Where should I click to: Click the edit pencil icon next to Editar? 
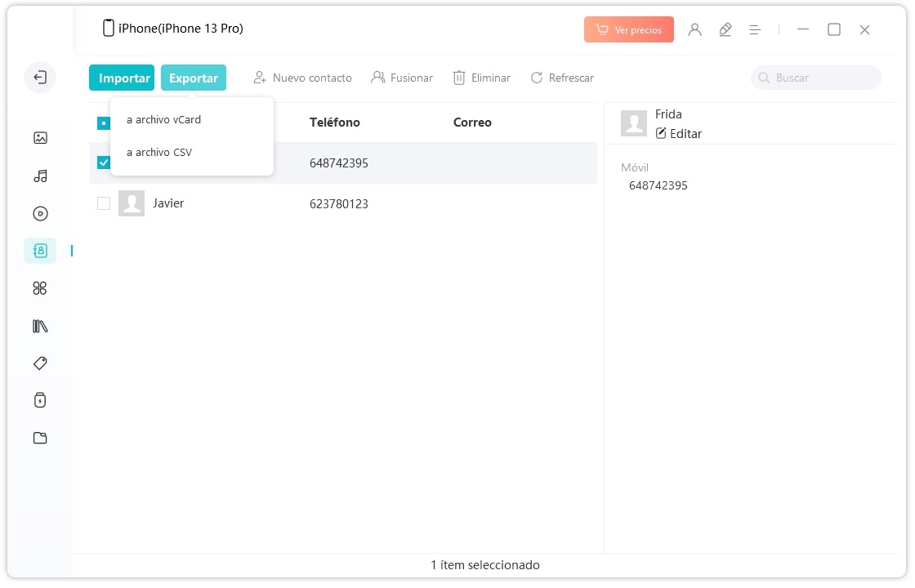point(662,134)
